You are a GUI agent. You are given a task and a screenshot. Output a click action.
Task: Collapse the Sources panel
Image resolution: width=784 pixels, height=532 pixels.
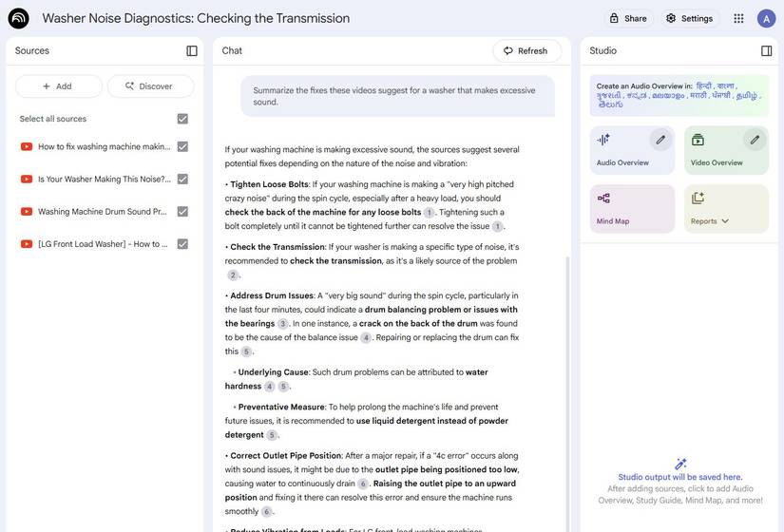pyautogui.click(x=192, y=51)
